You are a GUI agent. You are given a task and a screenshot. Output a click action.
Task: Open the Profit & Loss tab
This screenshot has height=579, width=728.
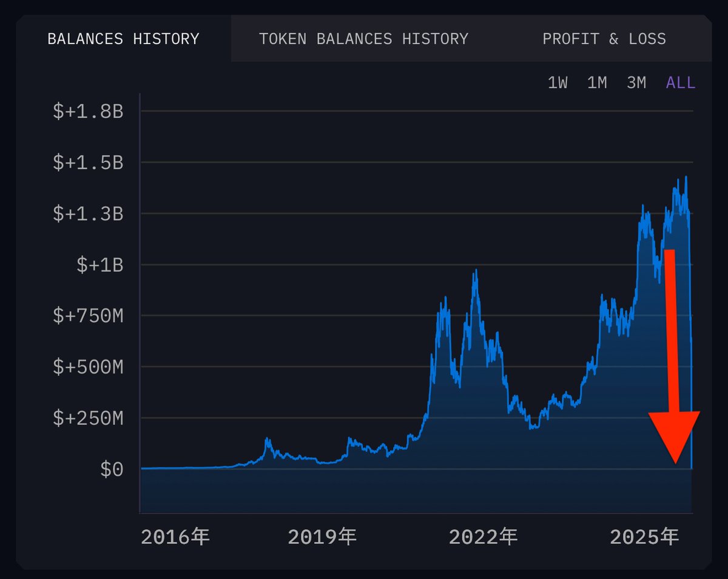point(604,39)
